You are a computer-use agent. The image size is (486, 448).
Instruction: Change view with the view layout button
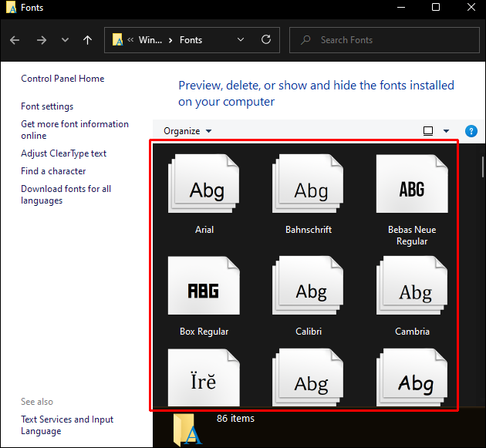point(428,131)
